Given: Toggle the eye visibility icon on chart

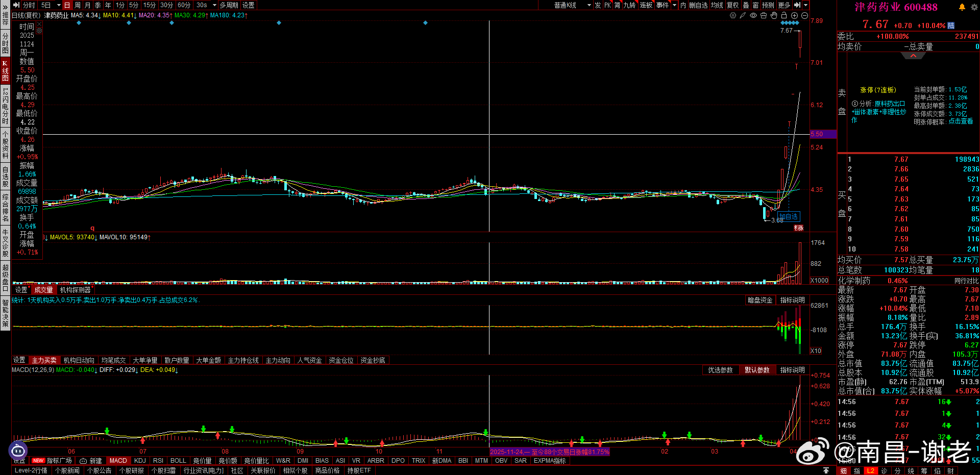Looking at the screenshot, I should click(x=753, y=16).
